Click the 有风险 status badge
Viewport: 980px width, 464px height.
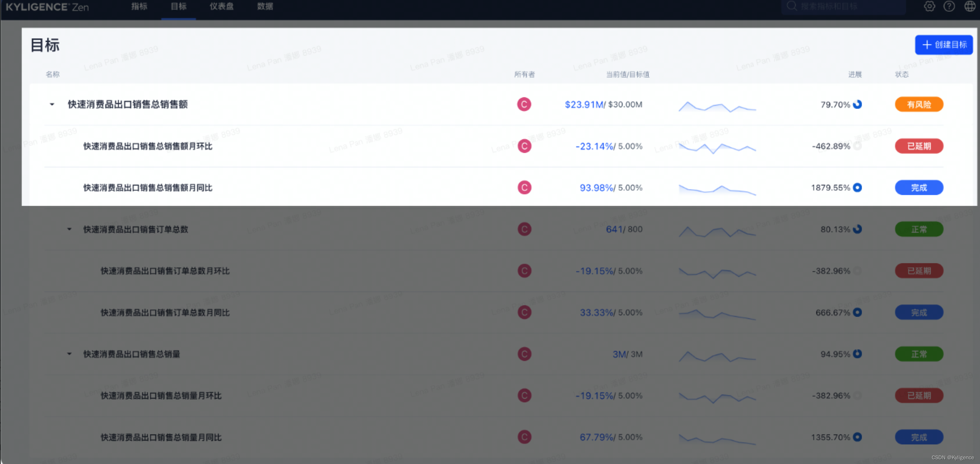click(919, 104)
